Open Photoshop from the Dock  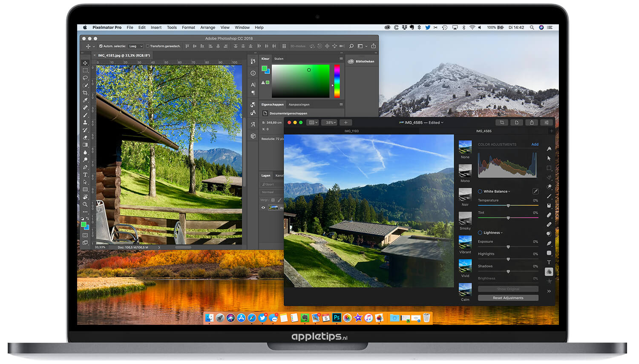tap(337, 318)
